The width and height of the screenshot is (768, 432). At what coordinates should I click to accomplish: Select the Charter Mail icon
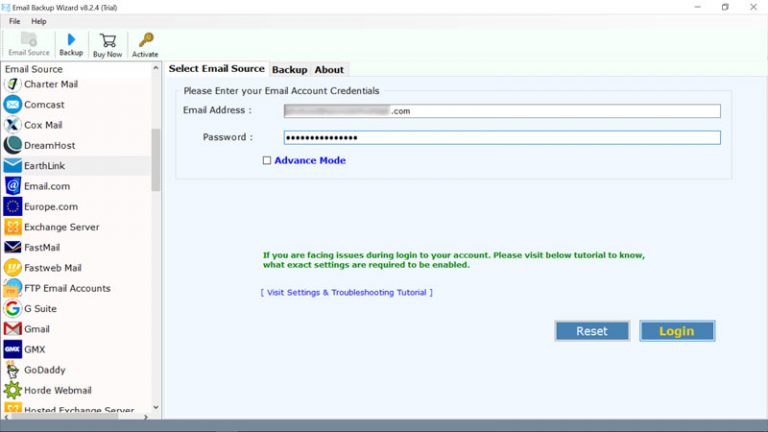coord(12,84)
